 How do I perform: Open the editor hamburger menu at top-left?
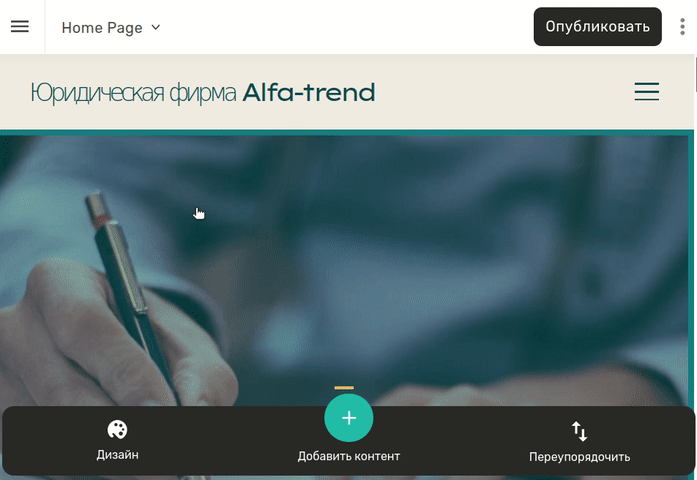20,27
